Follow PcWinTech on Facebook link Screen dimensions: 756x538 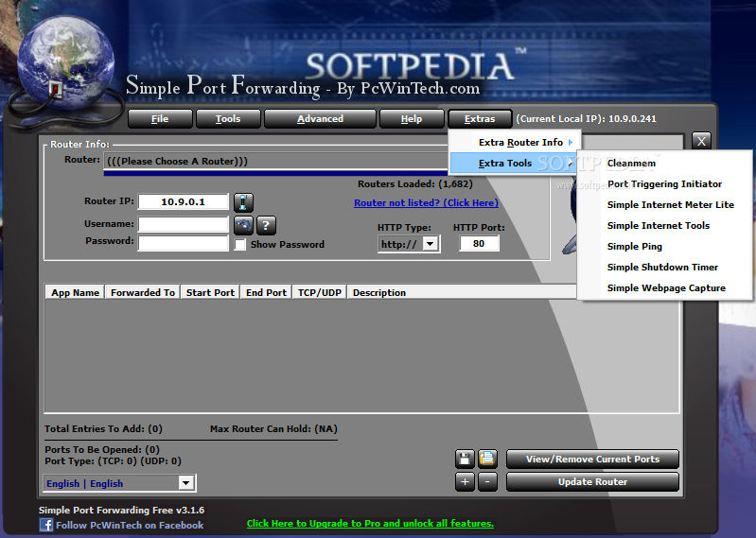tap(130, 525)
